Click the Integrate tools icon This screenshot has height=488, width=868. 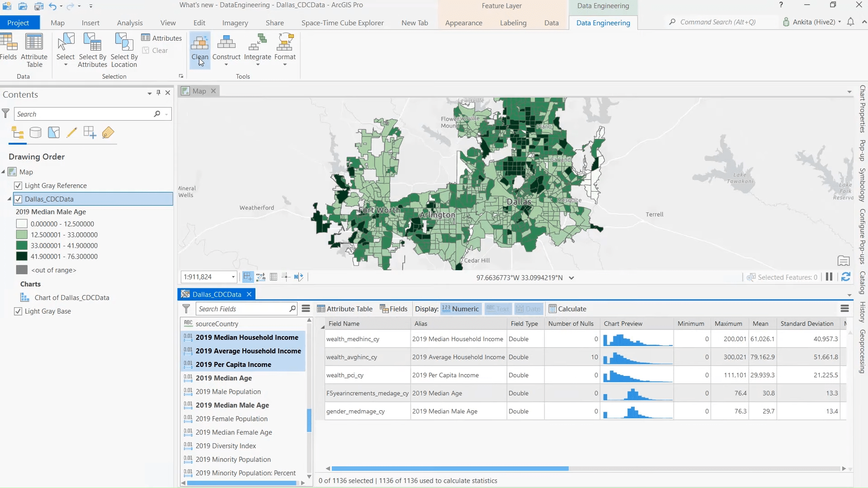coord(258,47)
